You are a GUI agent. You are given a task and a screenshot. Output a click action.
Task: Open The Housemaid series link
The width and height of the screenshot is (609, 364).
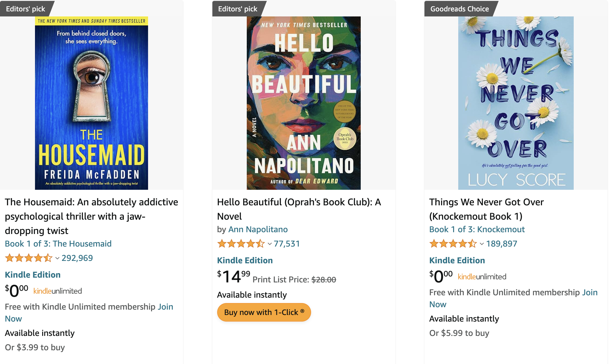58,244
